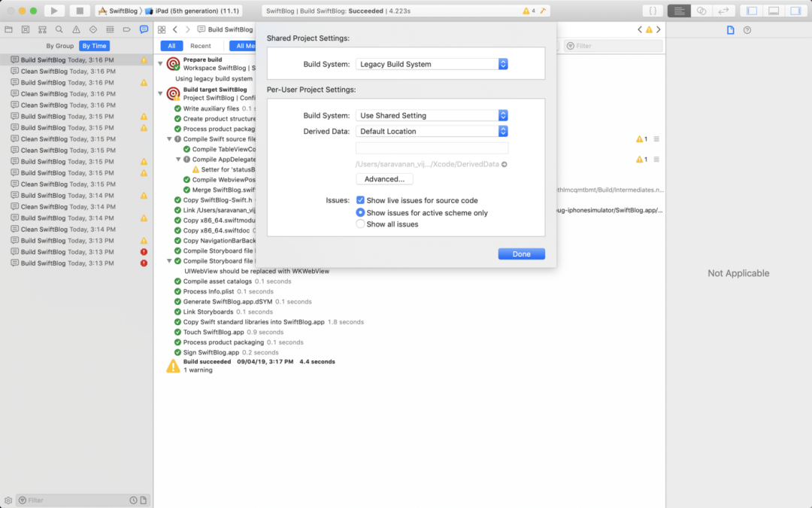Open SwiftBlog scheme selector
The image size is (812, 508).
coord(118,11)
